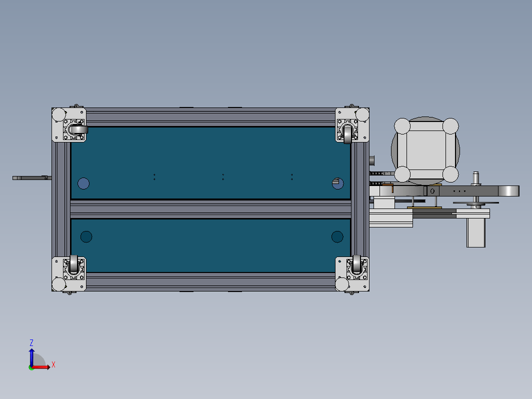The height and width of the screenshot is (399, 532).
Task: Select the lower blue panel of the frame
Action: click(x=210, y=245)
